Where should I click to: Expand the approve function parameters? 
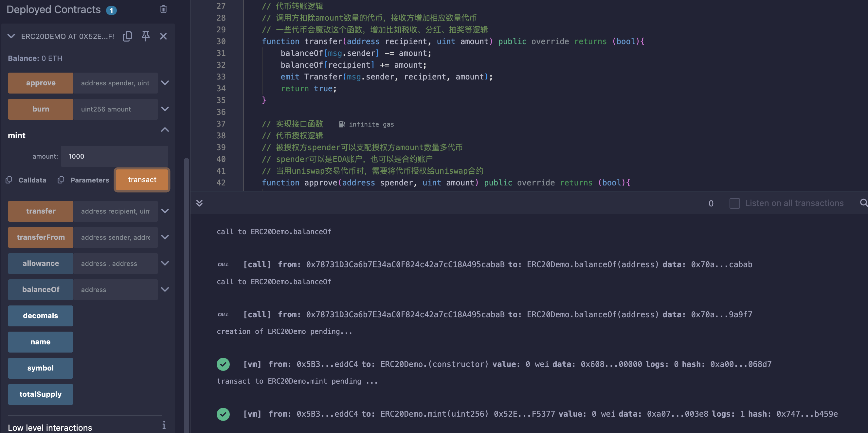[165, 83]
